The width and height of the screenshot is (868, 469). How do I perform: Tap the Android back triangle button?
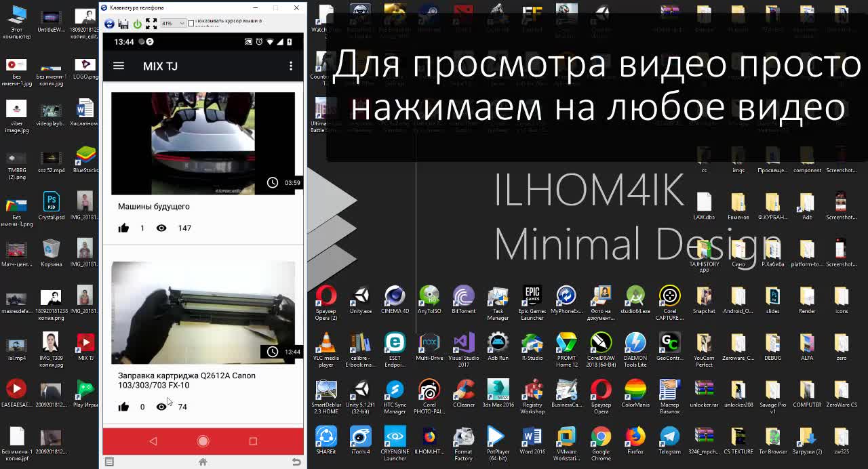(x=153, y=441)
